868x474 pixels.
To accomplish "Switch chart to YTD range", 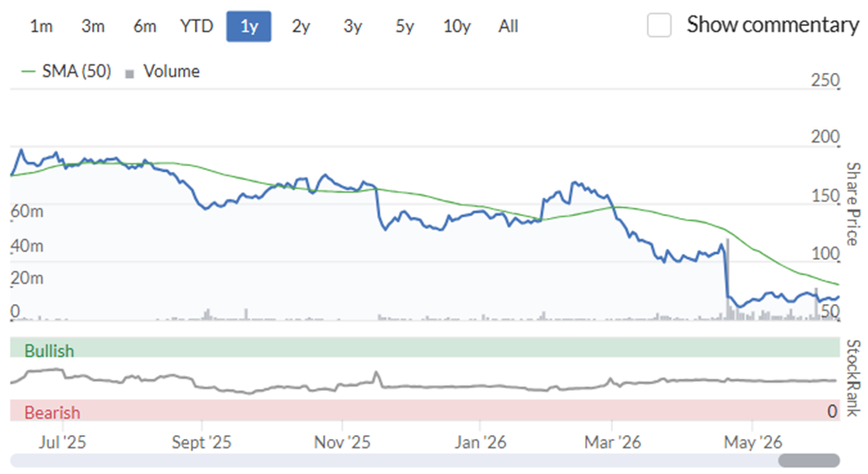I will [197, 26].
